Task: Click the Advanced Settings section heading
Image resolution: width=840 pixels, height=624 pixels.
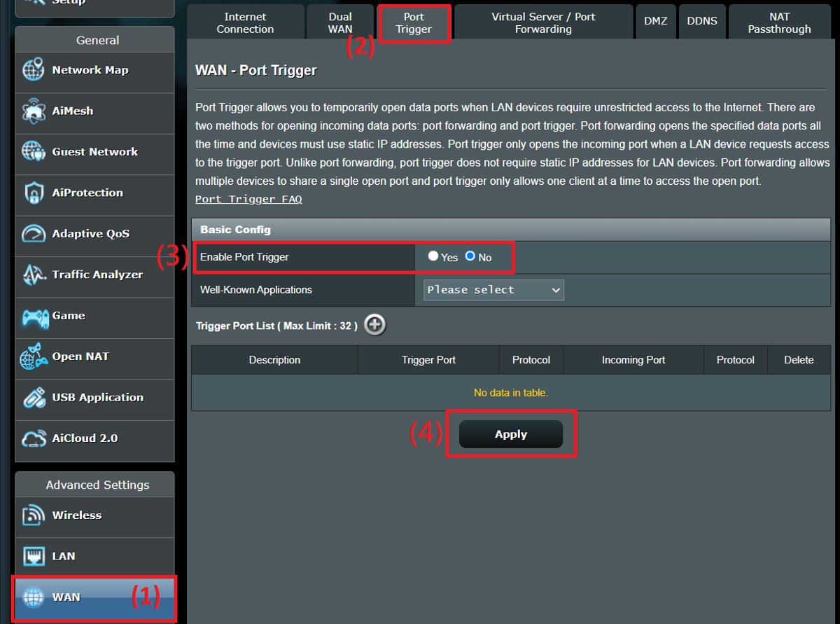Action: point(97,485)
